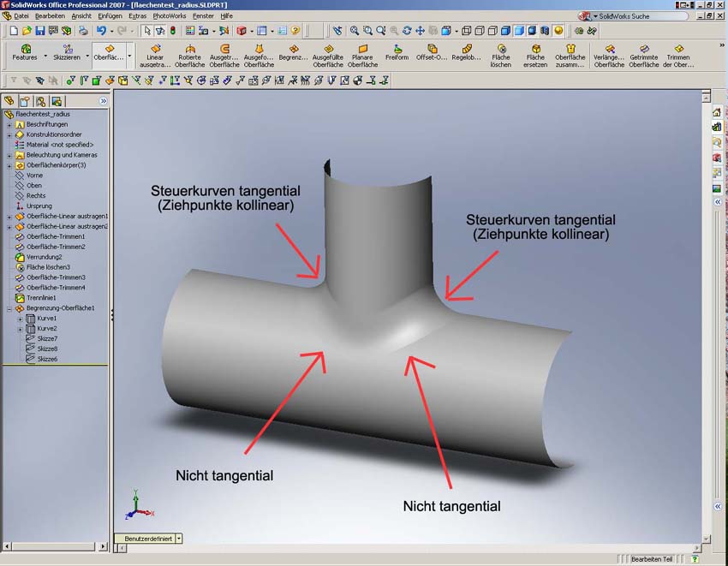Expand the Beschriftungen tree node
The image size is (728, 566).
(x=9, y=124)
